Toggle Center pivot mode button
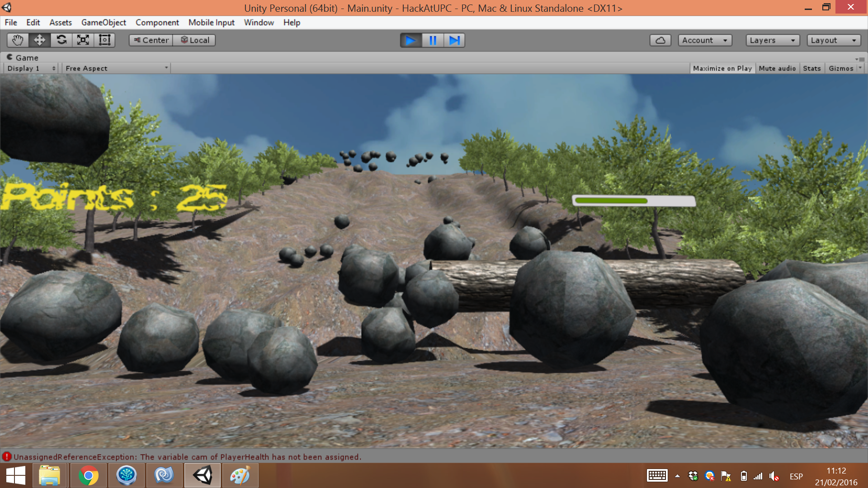The width and height of the screenshot is (868, 488). click(x=151, y=40)
